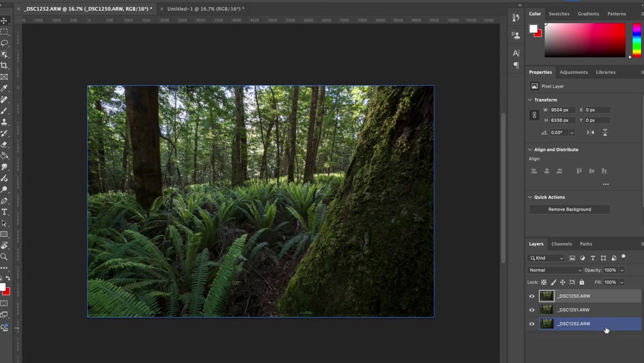Select the Pen tool
Image resolution: width=644 pixels, height=363 pixels.
click(x=4, y=201)
